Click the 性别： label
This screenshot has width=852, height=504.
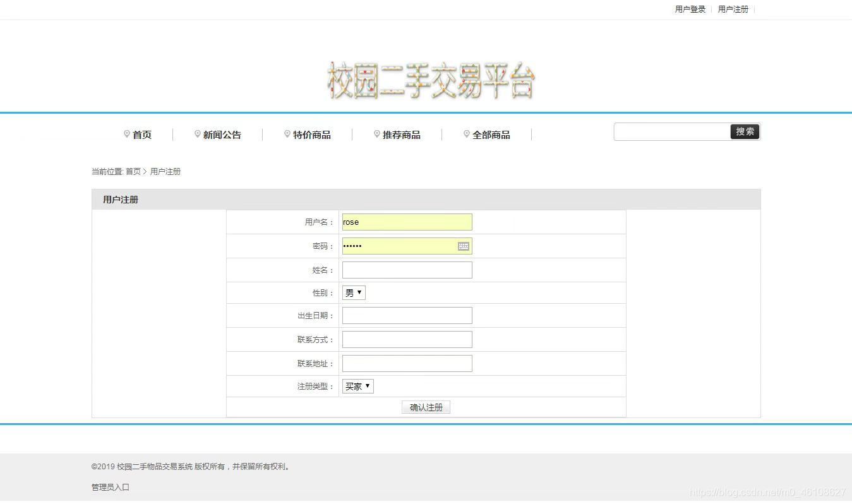[x=323, y=293]
